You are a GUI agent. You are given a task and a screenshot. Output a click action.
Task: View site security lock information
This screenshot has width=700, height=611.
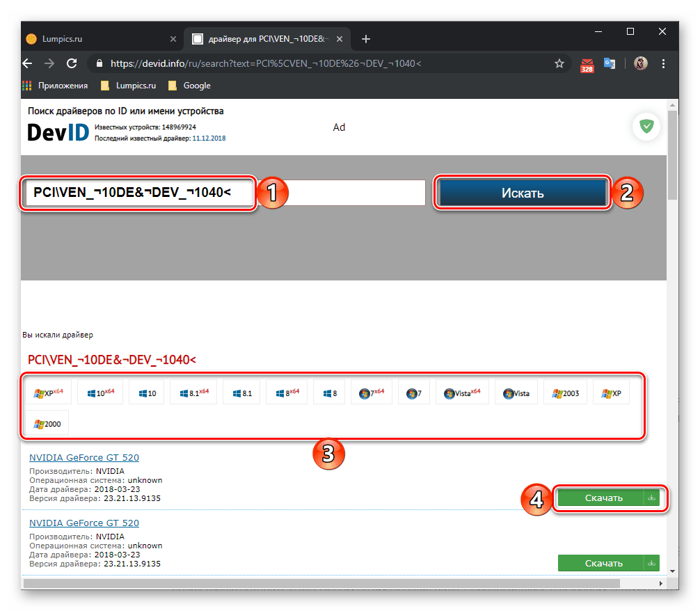99,63
